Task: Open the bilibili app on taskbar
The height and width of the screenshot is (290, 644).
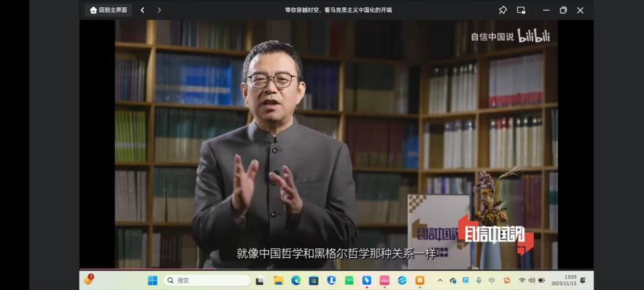Action: 385,281
